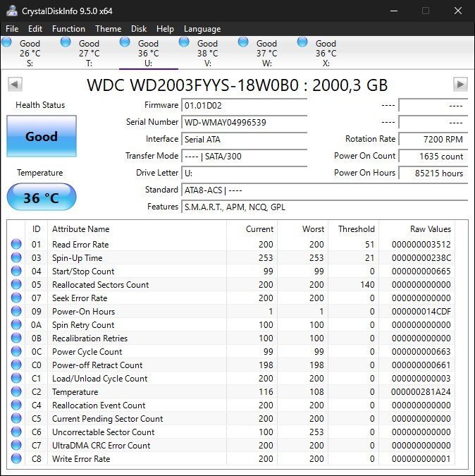Screen dimensions: 475x476
Task: Click the 36 °C temperature indicator
Action: 41,197
